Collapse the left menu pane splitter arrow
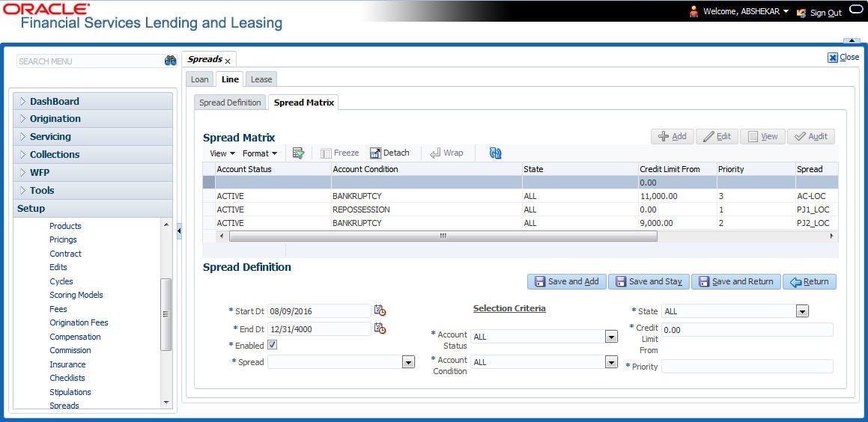The image size is (868, 422). [179, 230]
